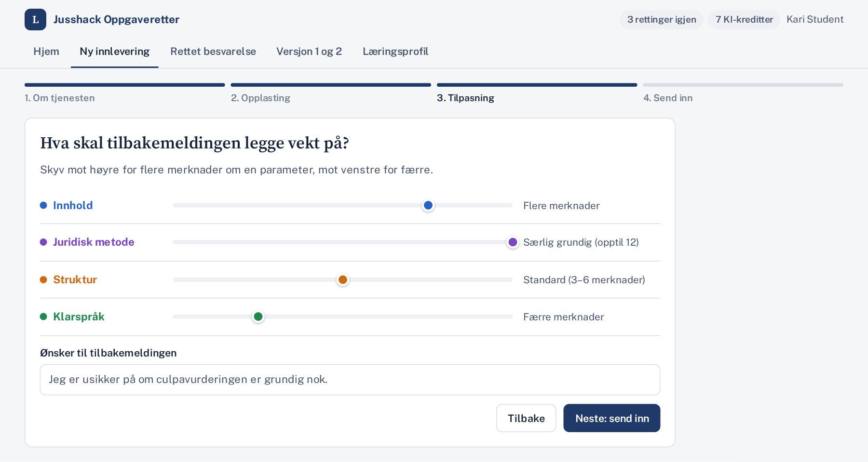Click the 7 KI-kreditter badge
This screenshot has width=868, height=462.
pyautogui.click(x=744, y=20)
